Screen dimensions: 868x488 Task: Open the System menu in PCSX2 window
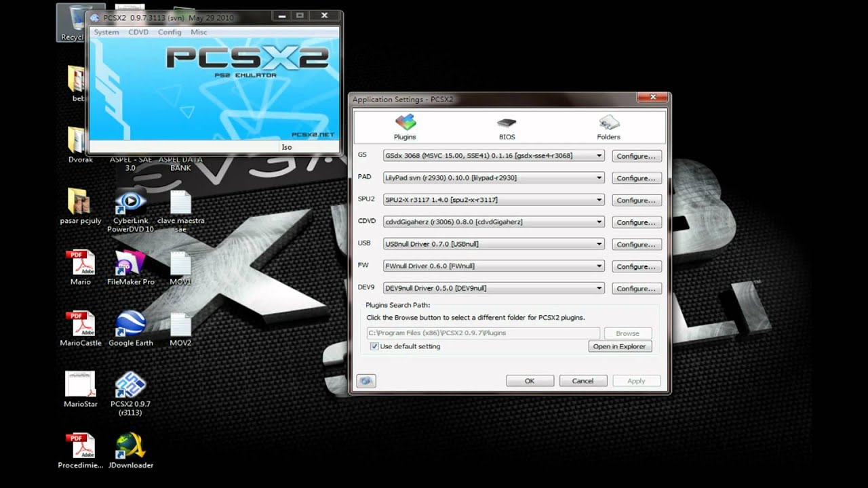[106, 32]
